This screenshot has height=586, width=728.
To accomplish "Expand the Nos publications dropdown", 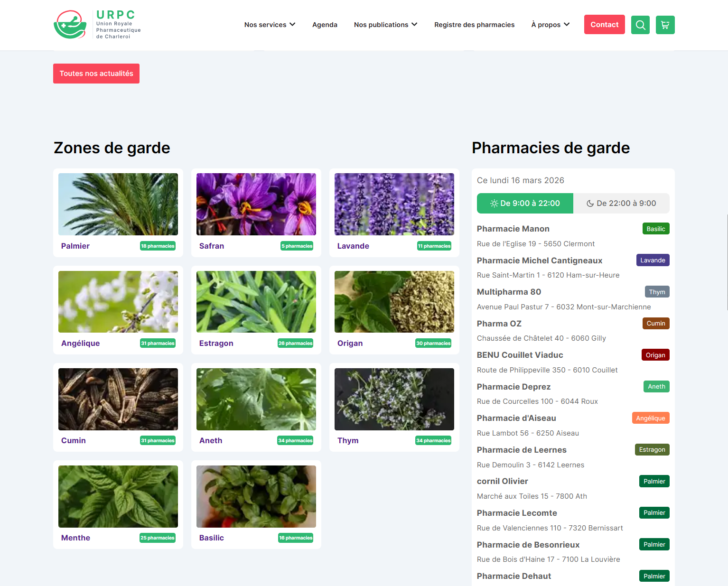I will point(385,25).
